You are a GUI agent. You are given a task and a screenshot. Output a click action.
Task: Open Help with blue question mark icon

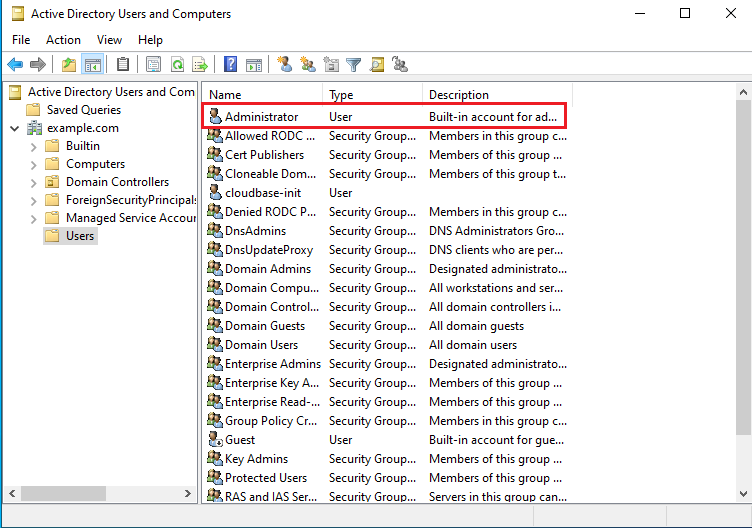(x=231, y=64)
